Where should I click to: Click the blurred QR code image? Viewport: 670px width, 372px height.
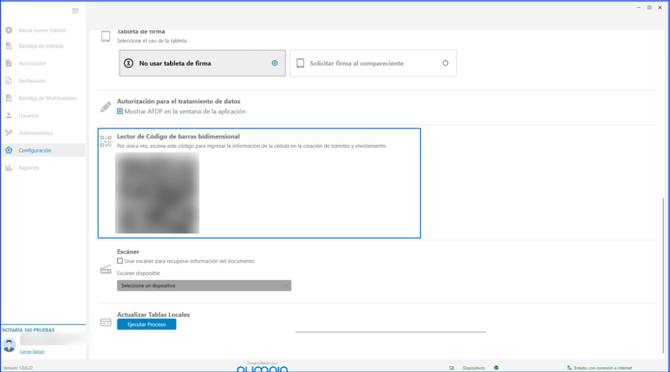(x=157, y=193)
